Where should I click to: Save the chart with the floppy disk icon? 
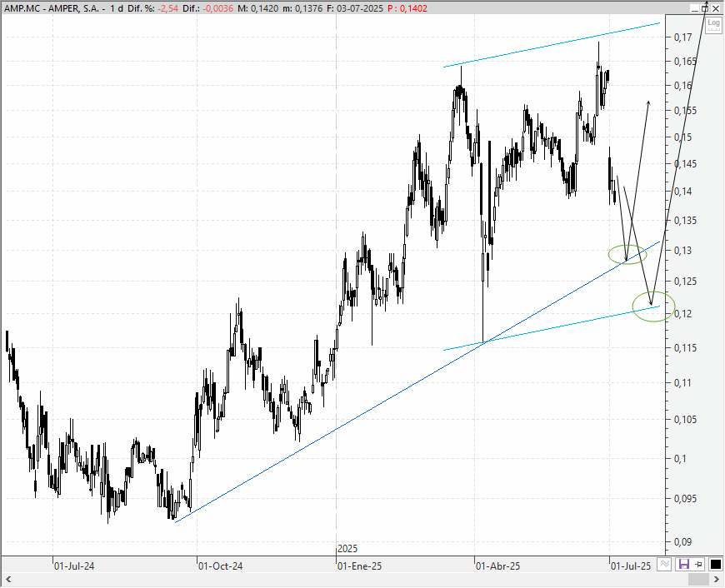point(683,564)
